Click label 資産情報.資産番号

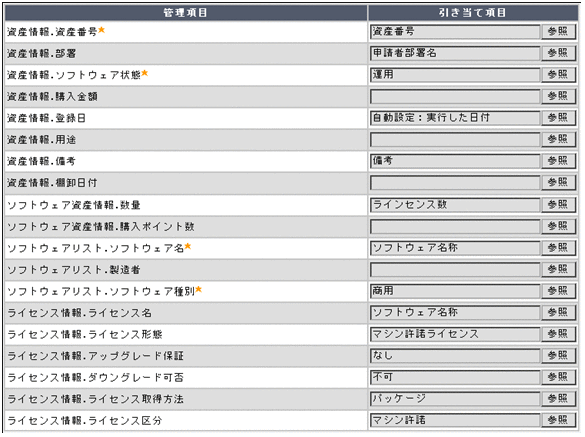pos(52,32)
